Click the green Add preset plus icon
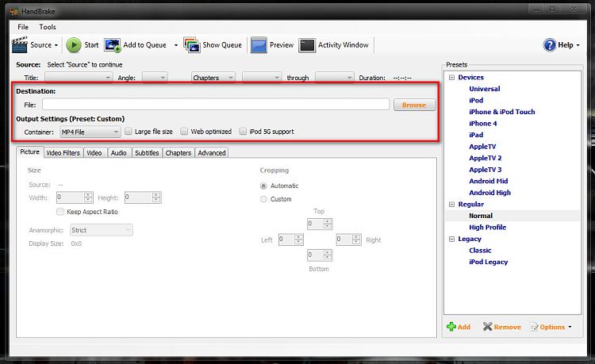 451,327
